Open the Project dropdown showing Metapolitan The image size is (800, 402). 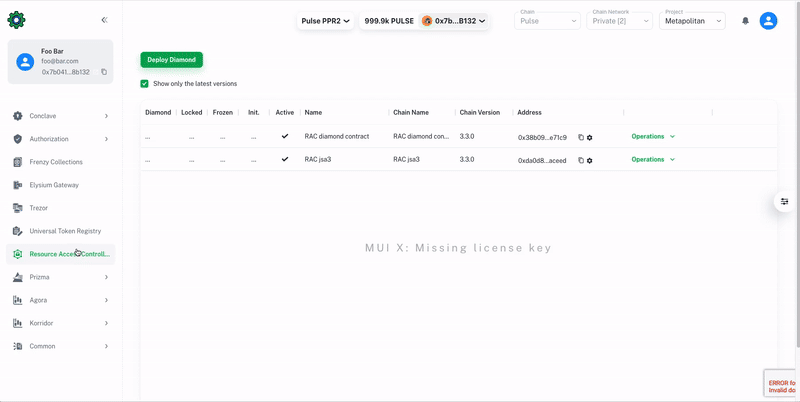tap(692, 21)
